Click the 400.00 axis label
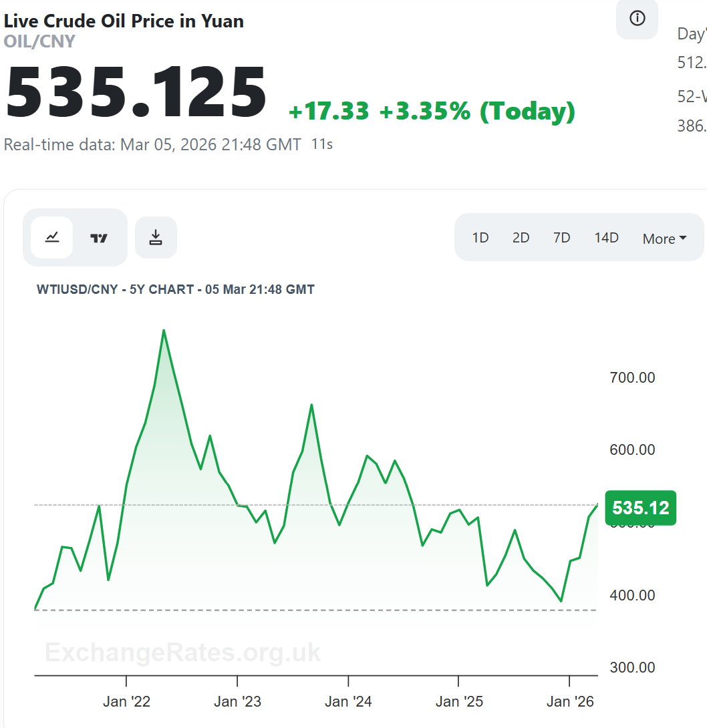Screen dimensions: 707x728 pos(632,595)
